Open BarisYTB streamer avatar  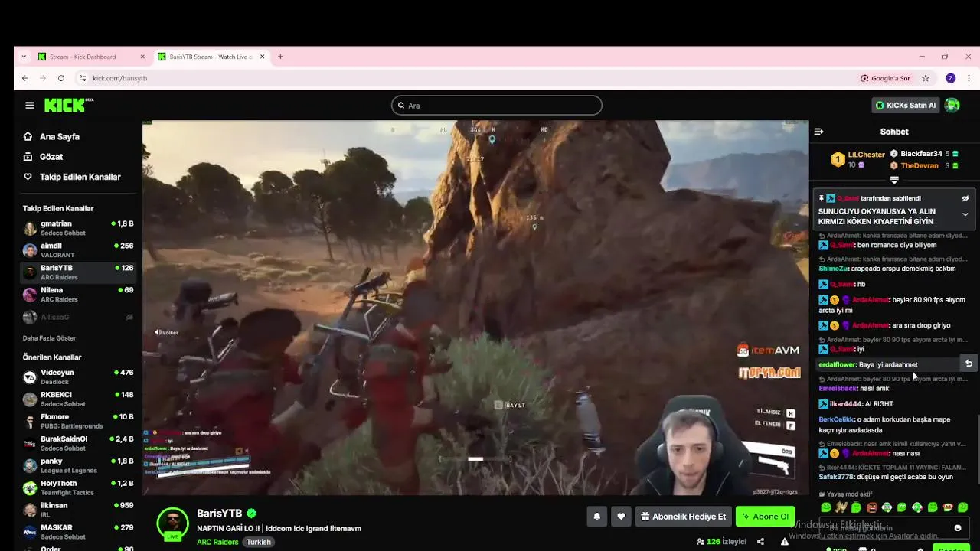172,523
